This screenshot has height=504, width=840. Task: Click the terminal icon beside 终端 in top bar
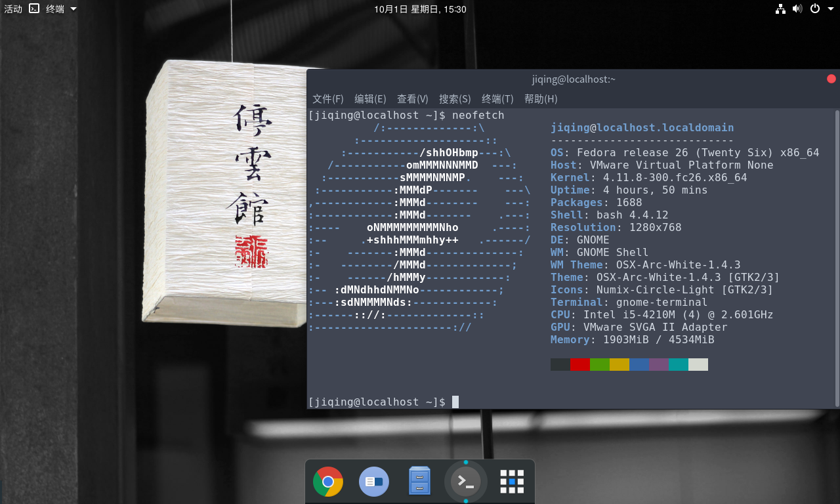click(x=35, y=9)
